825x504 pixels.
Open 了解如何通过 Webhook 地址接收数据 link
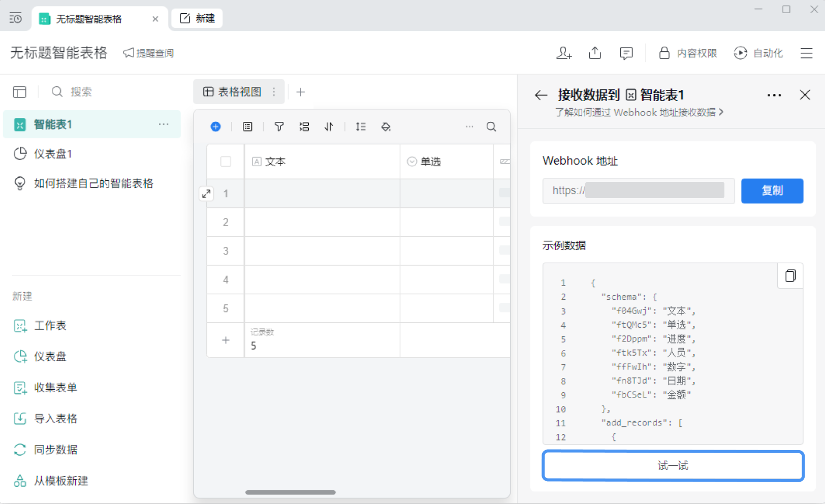coord(639,112)
